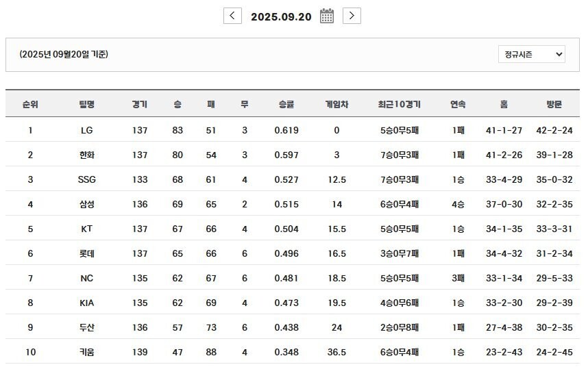Screen dimensions: 588x367
Task: Select the 두산 team name
Action: pos(86,328)
